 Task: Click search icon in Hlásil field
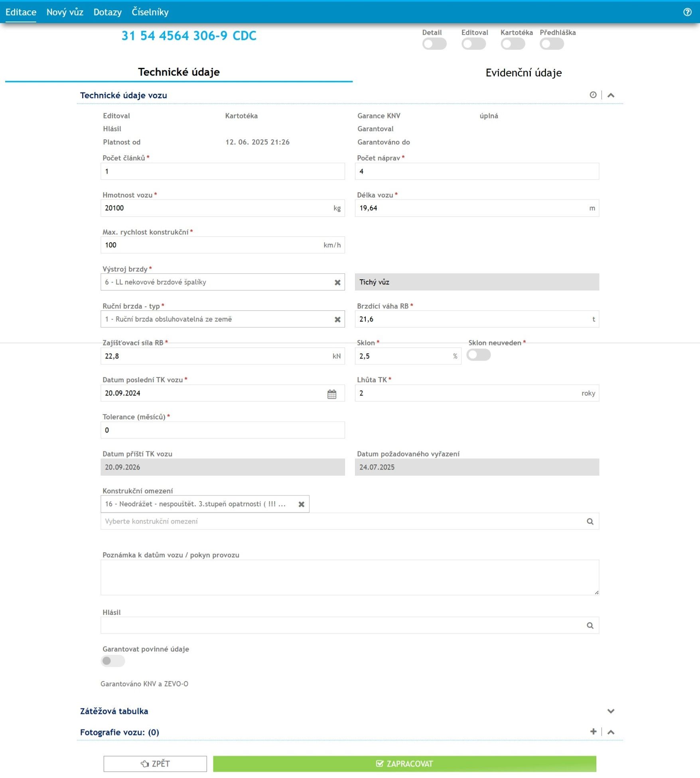[x=590, y=626]
